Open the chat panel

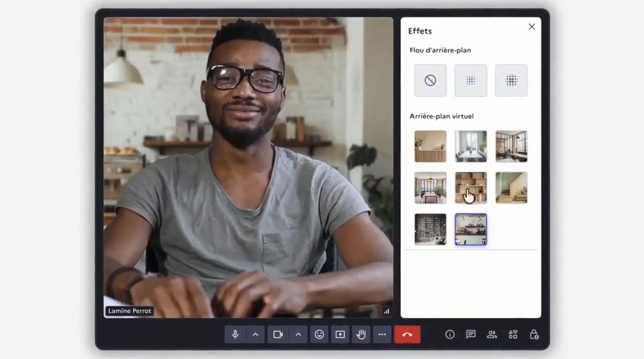[471, 335]
